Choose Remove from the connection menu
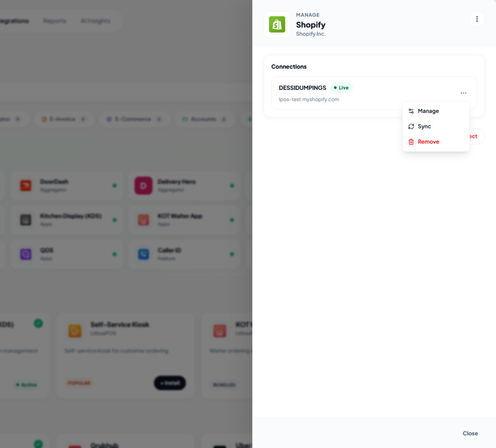This screenshot has height=448, width=496. pos(436,142)
